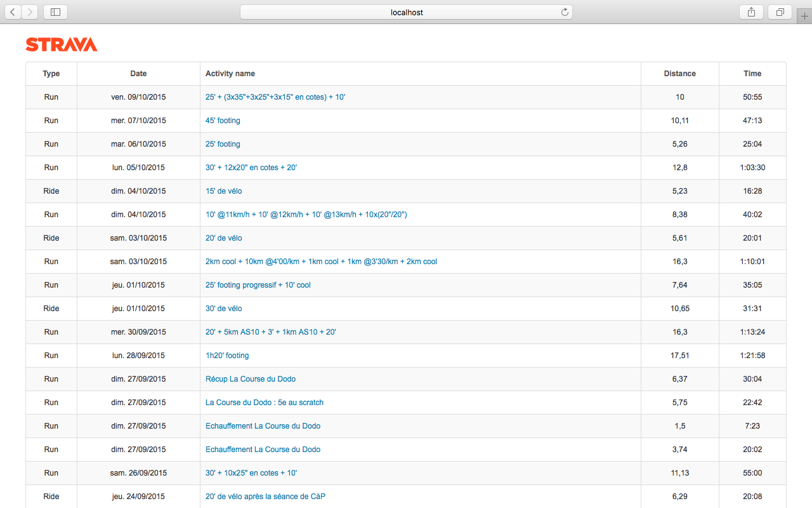This screenshot has height=508, width=812.
Task: Go back with the browser back arrow
Action: [x=13, y=12]
